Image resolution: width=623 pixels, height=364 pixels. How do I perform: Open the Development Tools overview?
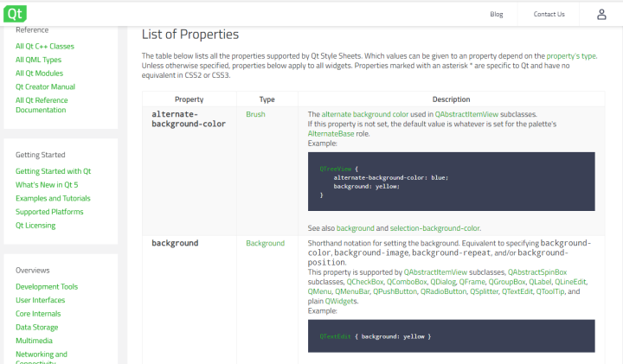pyautogui.click(x=47, y=286)
